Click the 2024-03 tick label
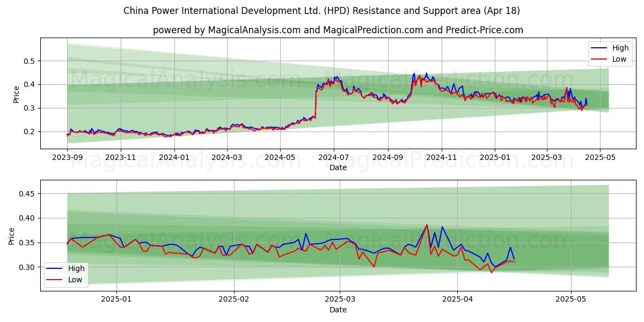The height and width of the screenshot is (322, 644). (227, 157)
